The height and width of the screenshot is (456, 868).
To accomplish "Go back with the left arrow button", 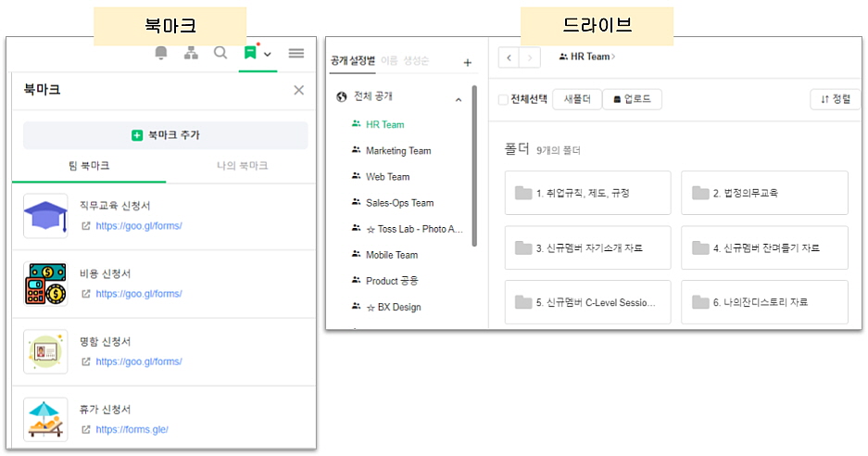I will (x=509, y=57).
